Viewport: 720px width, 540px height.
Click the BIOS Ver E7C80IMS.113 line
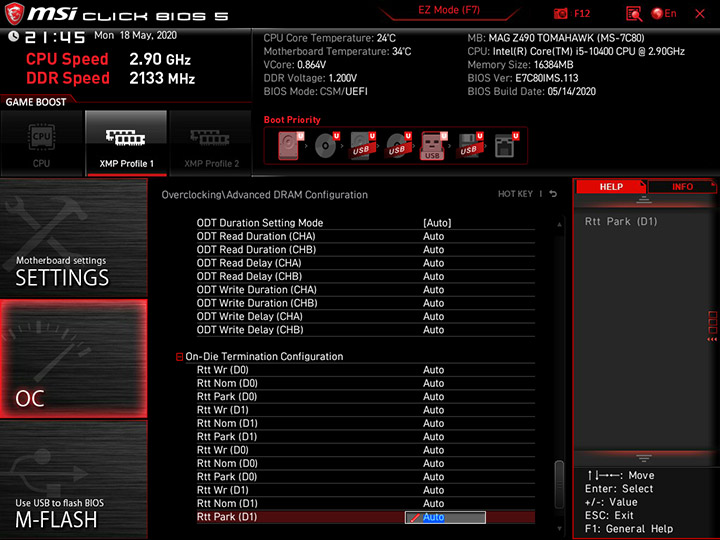[523, 78]
